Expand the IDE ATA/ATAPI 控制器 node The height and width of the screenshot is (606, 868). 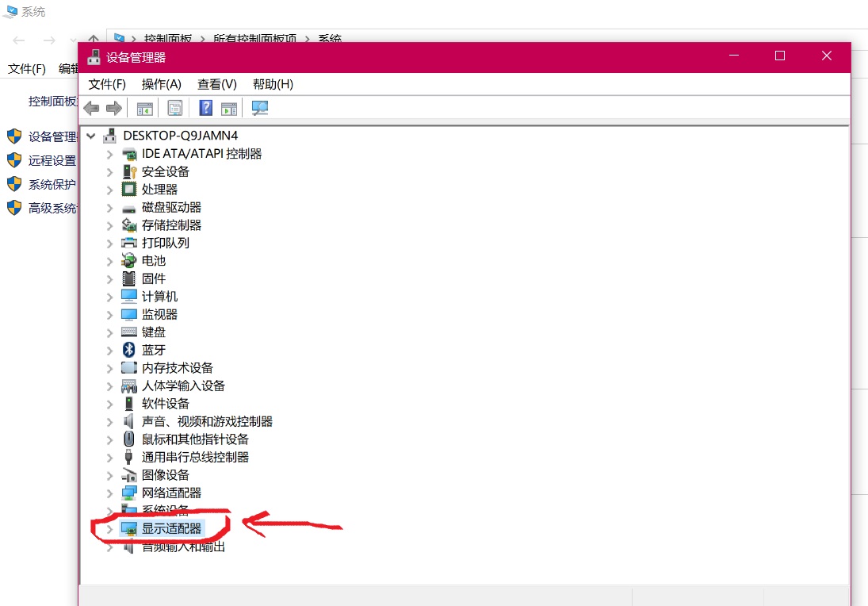click(109, 155)
